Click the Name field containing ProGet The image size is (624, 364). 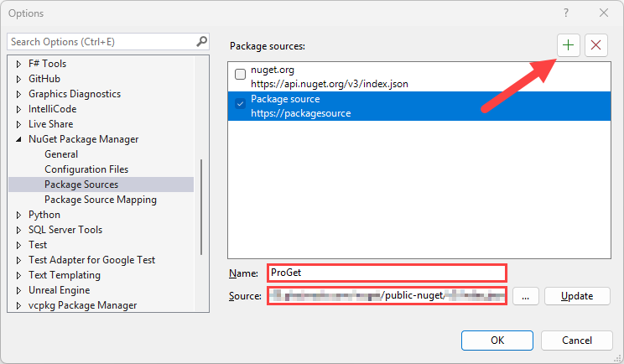click(x=387, y=273)
